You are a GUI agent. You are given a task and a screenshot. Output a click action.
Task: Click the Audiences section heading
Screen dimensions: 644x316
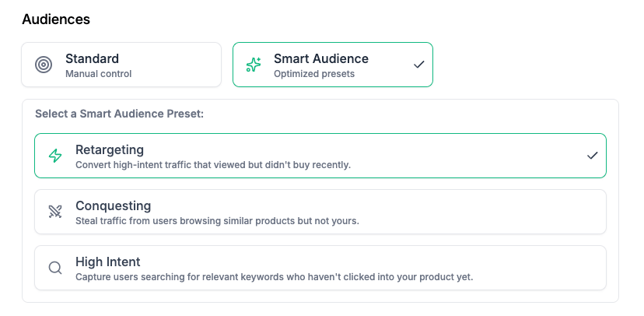(x=56, y=19)
